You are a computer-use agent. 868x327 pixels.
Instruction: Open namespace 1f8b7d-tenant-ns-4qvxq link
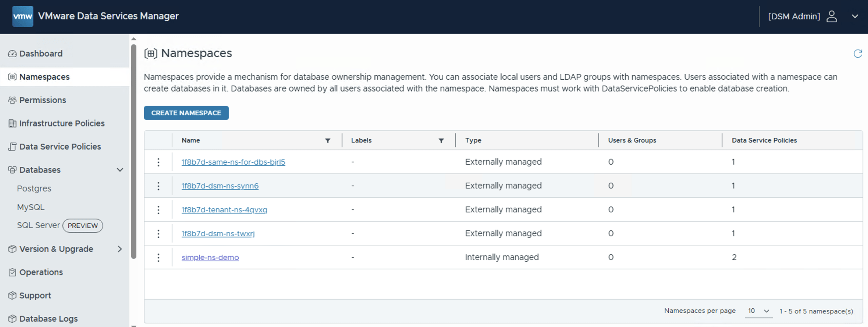[x=224, y=210]
